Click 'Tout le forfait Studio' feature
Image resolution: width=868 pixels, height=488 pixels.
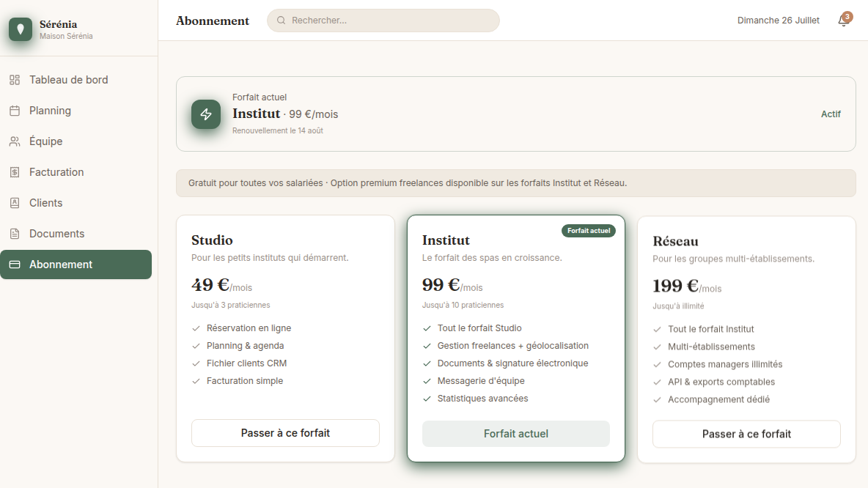[x=479, y=328]
